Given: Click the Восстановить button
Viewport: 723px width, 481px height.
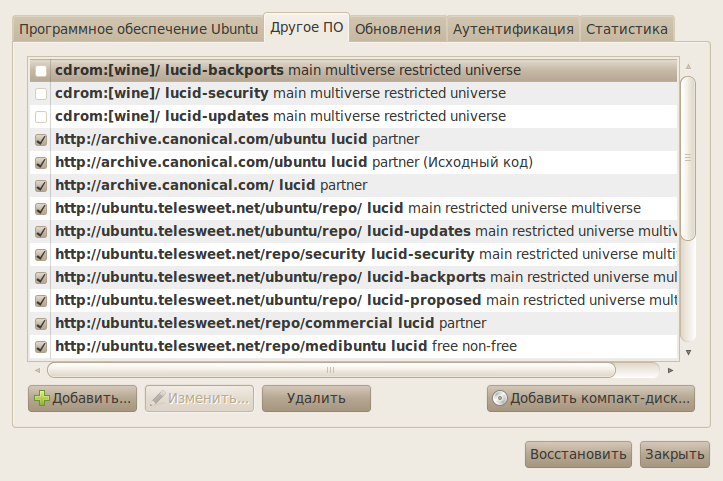Looking at the screenshot, I should [x=579, y=454].
